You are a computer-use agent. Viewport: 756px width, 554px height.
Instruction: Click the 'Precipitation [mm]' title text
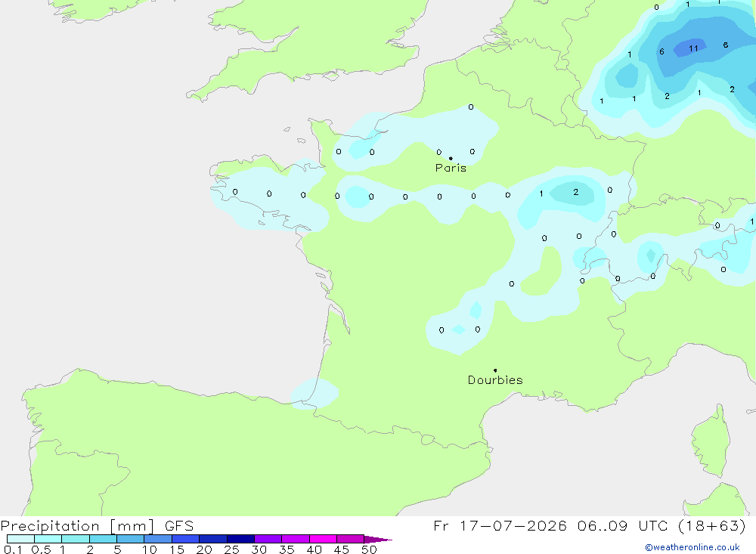tap(77, 526)
